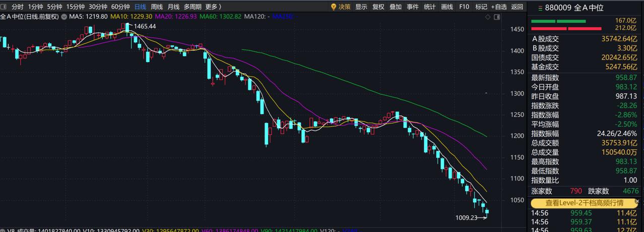Click the F10 info button
The width and height of the screenshot is (644, 232).
coord(464,7)
